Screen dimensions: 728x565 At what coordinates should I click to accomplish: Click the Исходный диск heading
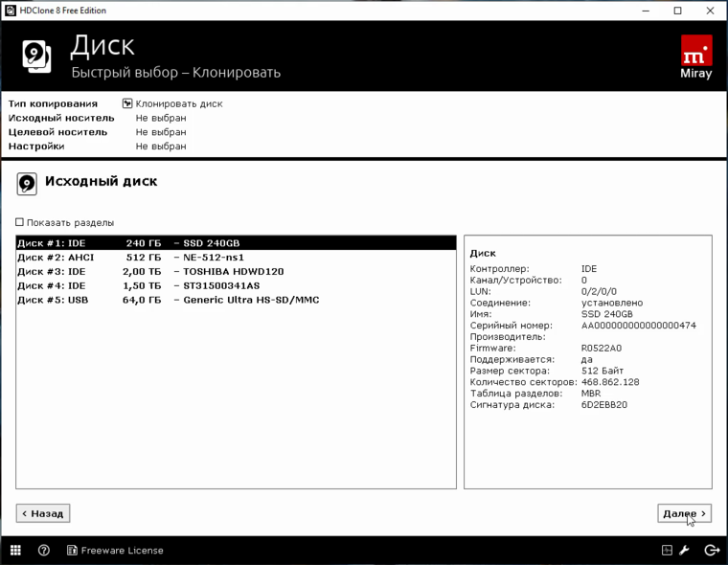101,181
